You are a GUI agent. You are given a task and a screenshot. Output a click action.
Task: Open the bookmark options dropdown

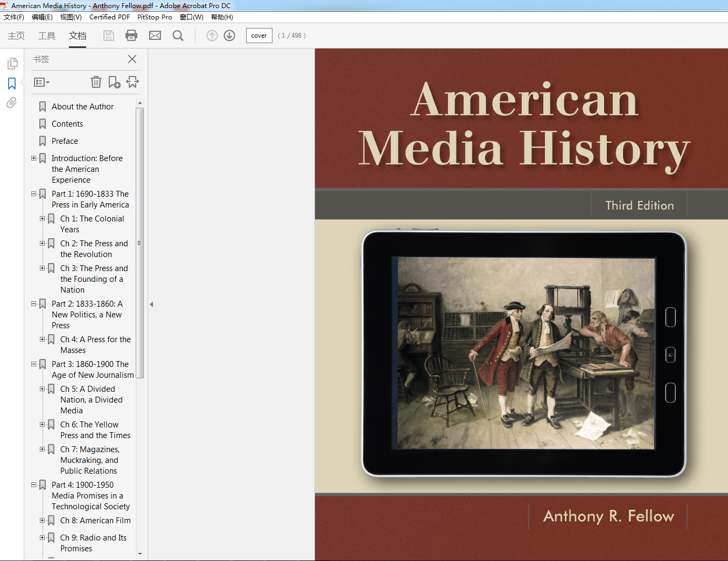(x=41, y=82)
